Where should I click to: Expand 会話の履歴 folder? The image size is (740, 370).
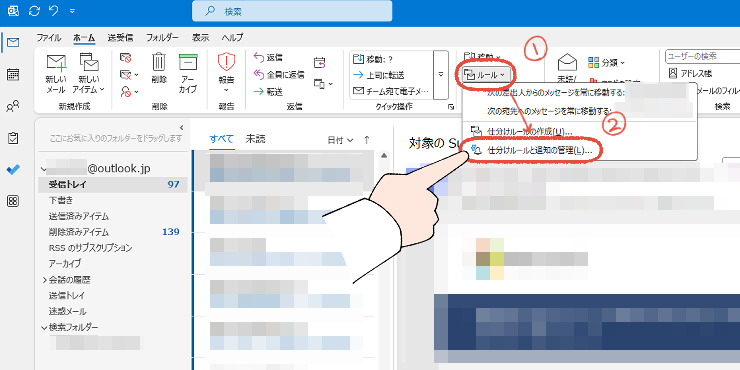[45, 280]
